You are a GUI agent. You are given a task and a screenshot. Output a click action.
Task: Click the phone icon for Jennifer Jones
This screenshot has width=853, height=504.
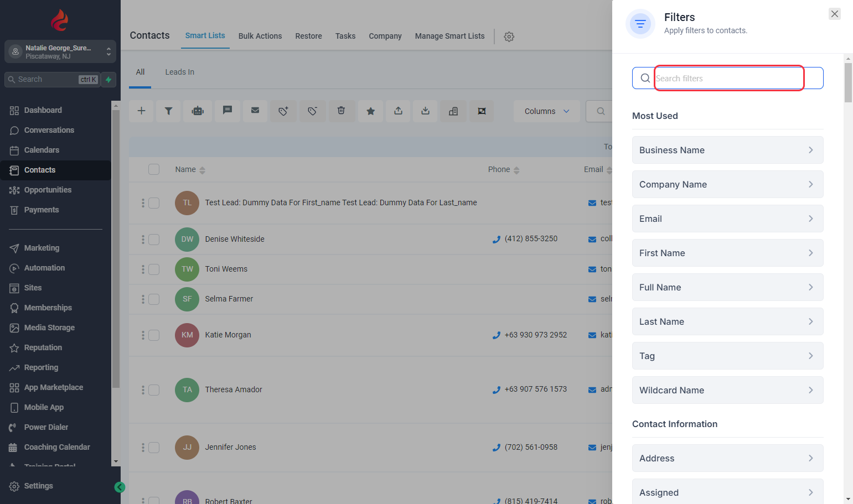(497, 448)
